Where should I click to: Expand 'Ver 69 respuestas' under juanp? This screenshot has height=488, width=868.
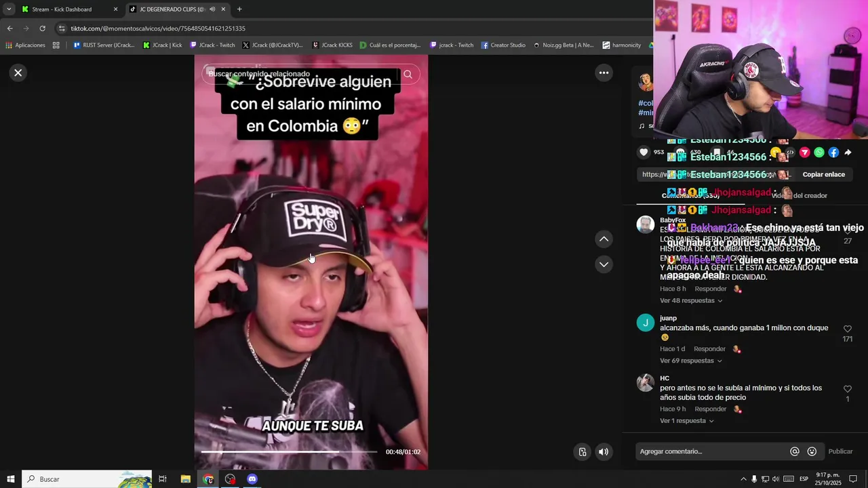(691, 361)
